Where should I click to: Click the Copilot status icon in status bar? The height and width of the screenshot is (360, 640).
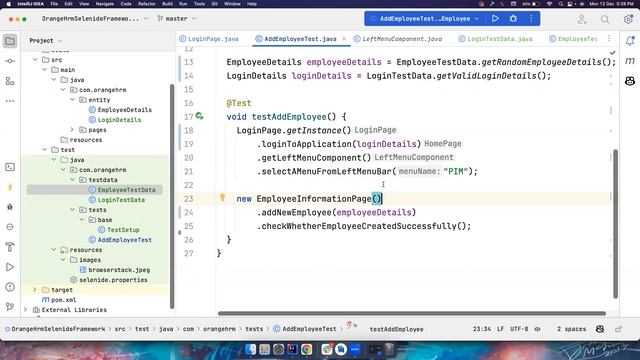click(x=600, y=329)
